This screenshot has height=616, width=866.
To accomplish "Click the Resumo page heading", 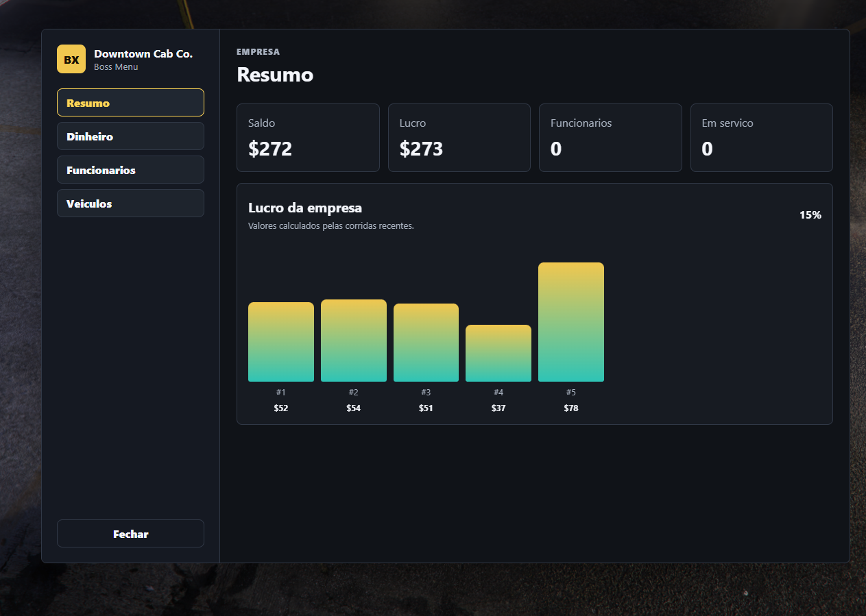I will [275, 75].
